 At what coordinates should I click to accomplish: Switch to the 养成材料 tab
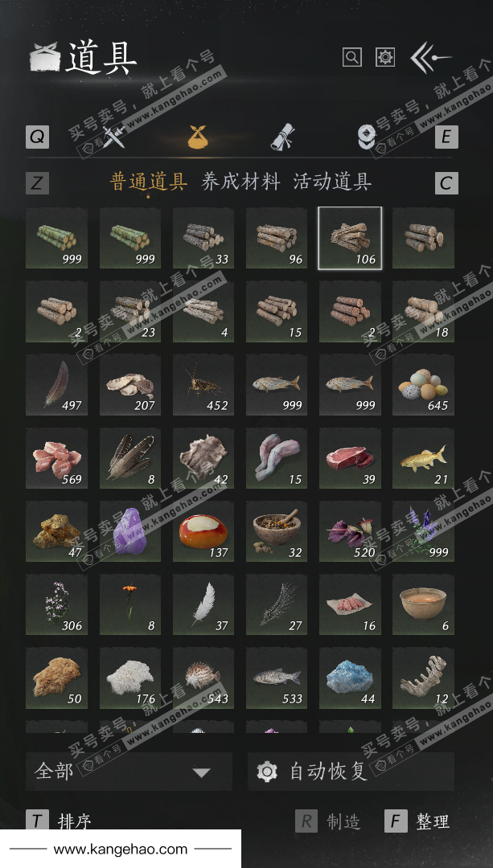(x=240, y=182)
